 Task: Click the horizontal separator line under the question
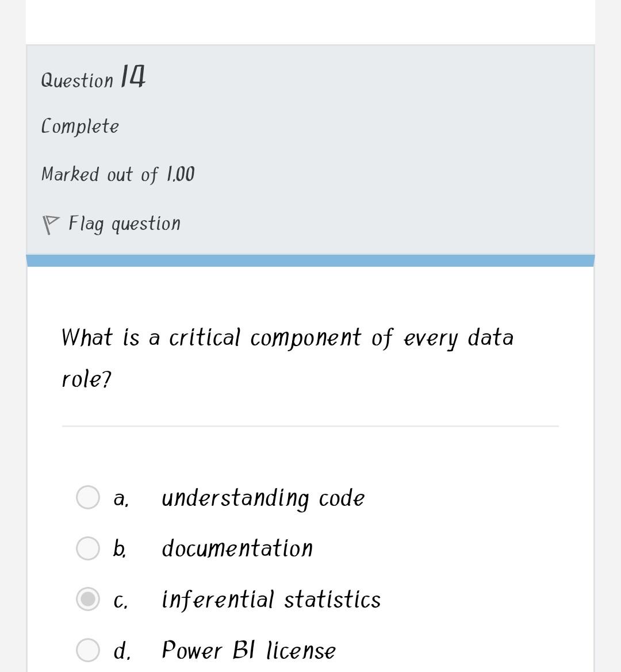tap(310, 425)
